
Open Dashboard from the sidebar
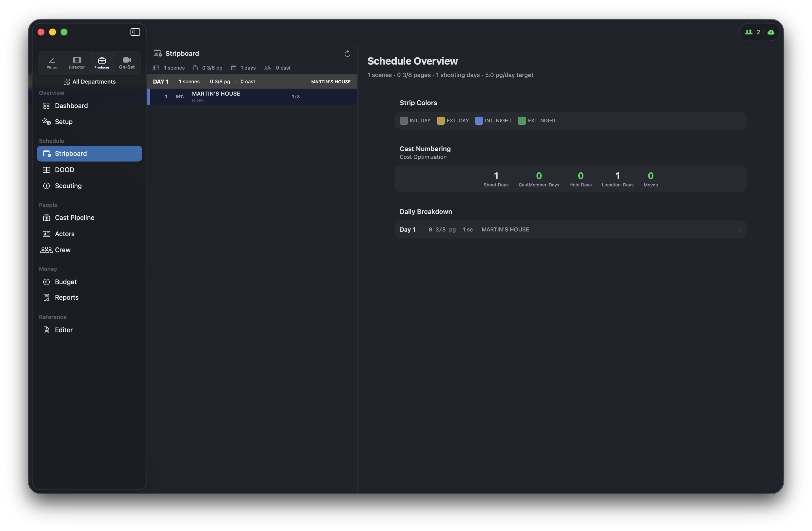tap(71, 106)
